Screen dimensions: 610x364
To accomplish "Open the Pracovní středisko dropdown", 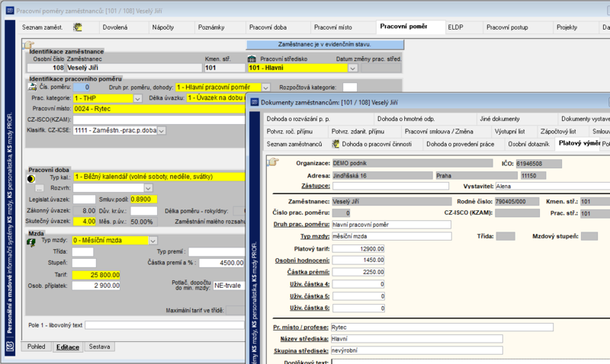I will (x=352, y=68).
